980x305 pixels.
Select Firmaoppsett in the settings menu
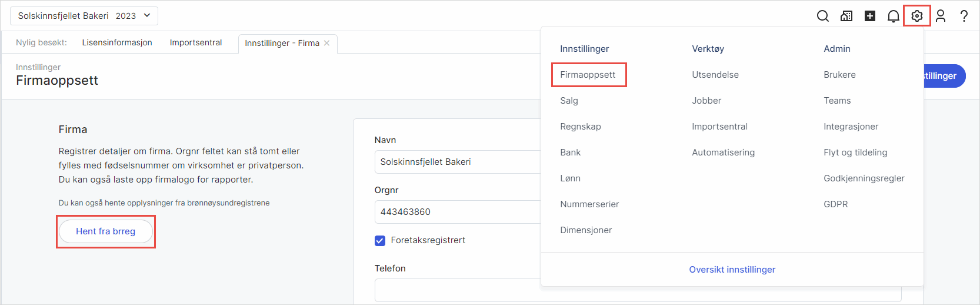pyautogui.click(x=588, y=75)
